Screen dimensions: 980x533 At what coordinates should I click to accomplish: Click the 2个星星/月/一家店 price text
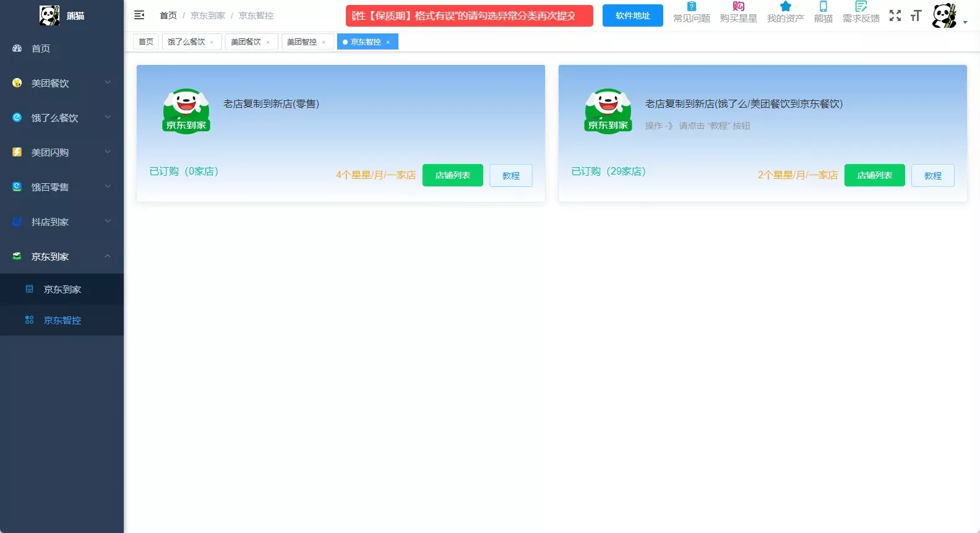pyautogui.click(x=798, y=175)
